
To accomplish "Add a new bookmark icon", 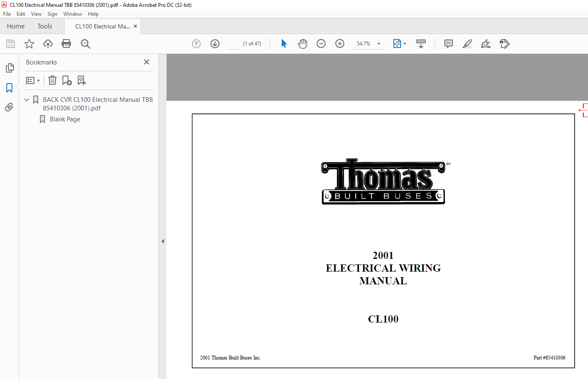I will tap(67, 80).
